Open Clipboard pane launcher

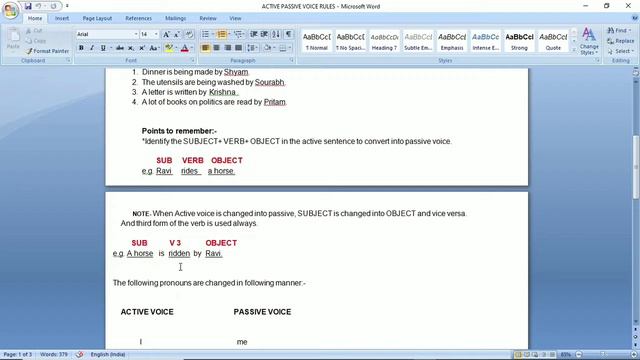point(68,60)
